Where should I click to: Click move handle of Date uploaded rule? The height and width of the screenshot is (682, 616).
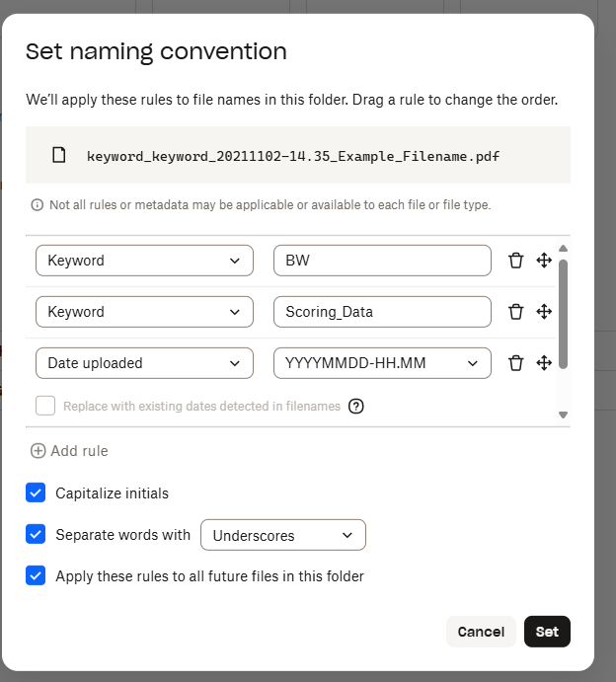click(543, 363)
